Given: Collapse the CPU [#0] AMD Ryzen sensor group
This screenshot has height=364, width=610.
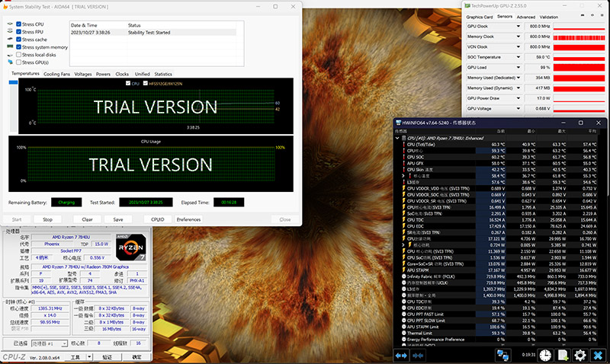Looking at the screenshot, I should [x=397, y=138].
